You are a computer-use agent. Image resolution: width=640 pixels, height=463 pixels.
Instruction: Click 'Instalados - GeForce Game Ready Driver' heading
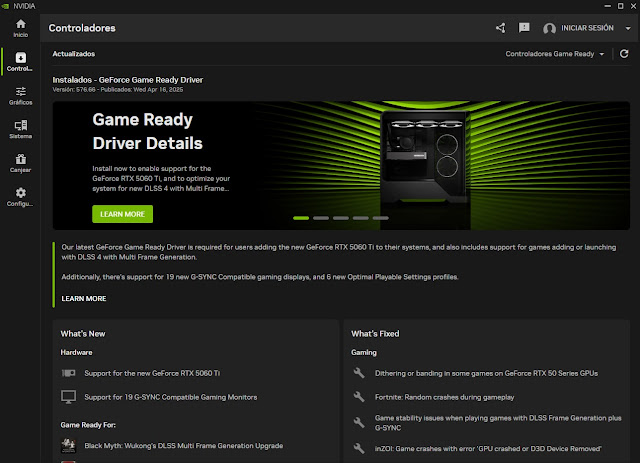[x=128, y=80]
